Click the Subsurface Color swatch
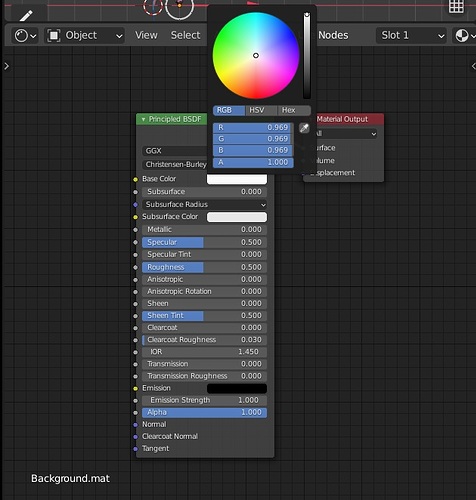This screenshot has height=500, width=476. pos(237,217)
